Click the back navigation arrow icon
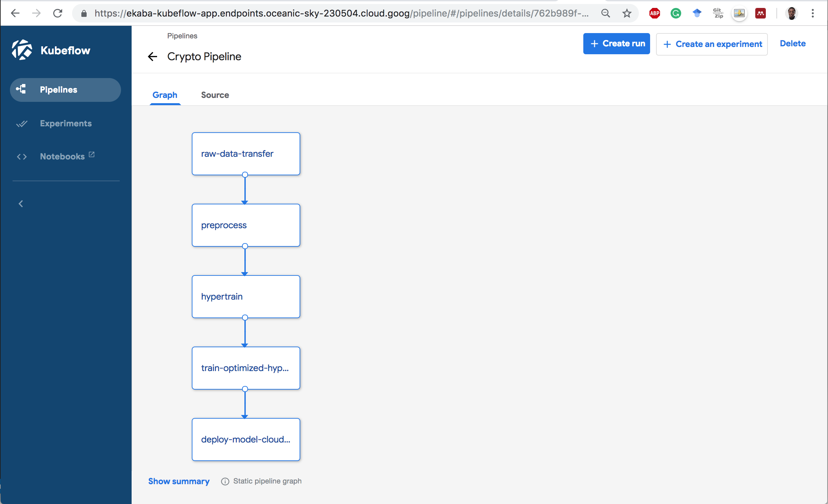The height and width of the screenshot is (504, 828). [152, 56]
